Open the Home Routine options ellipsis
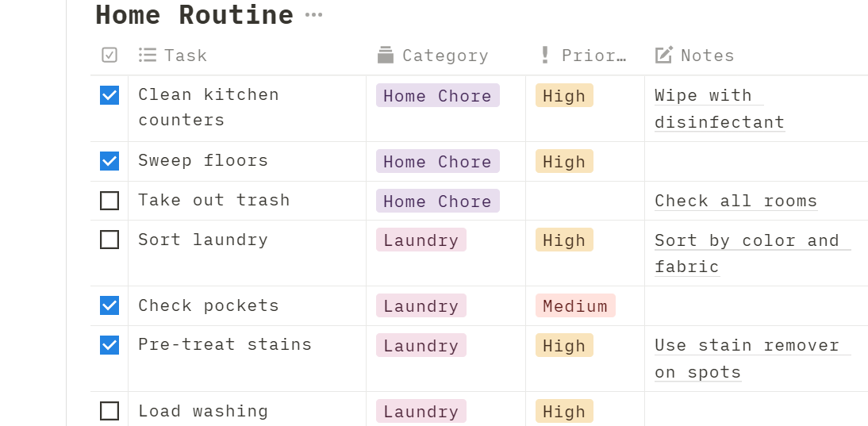 pos(313,15)
